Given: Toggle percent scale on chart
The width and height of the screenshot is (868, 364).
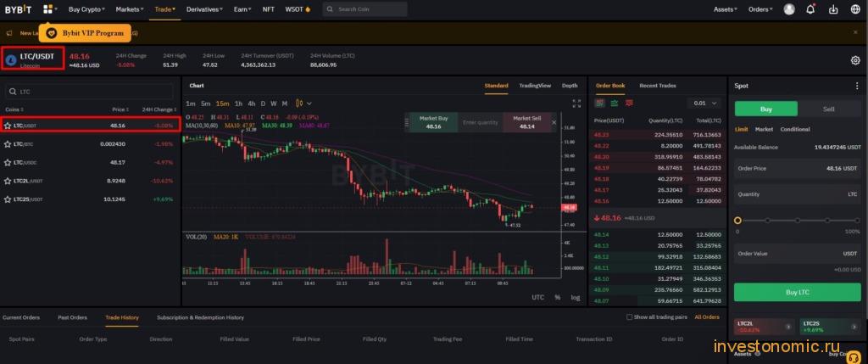Looking at the screenshot, I should pyautogui.click(x=558, y=298).
